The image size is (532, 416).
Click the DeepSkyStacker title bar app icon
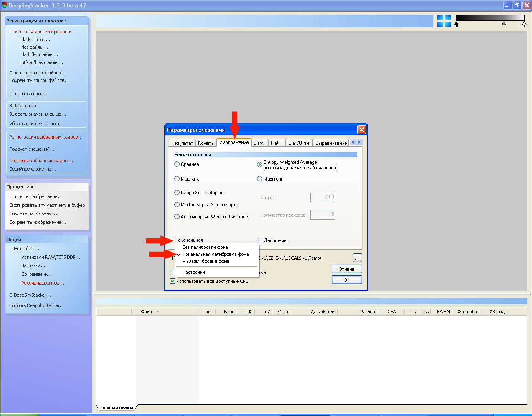pyautogui.click(x=4, y=5)
